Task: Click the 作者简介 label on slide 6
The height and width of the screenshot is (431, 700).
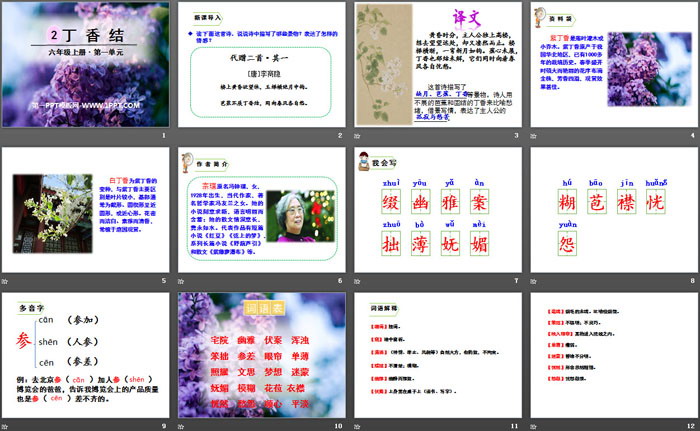Action: (x=212, y=164)
